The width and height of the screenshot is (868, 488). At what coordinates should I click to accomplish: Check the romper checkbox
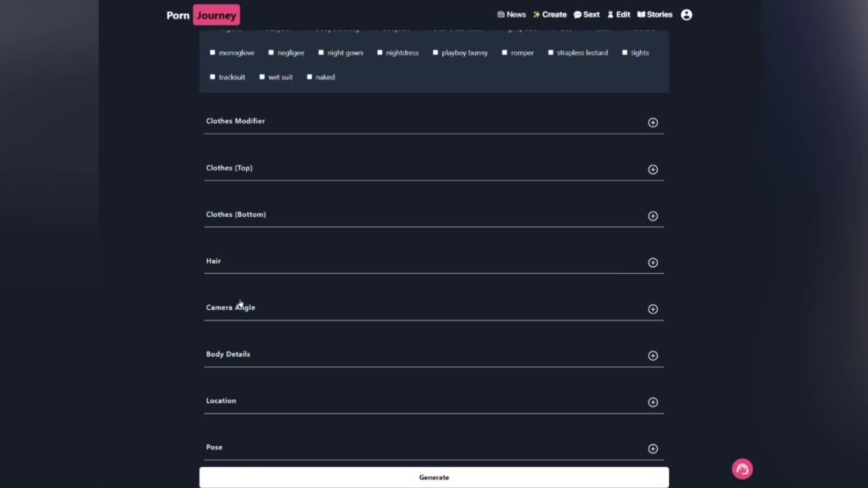pos(505,53)
